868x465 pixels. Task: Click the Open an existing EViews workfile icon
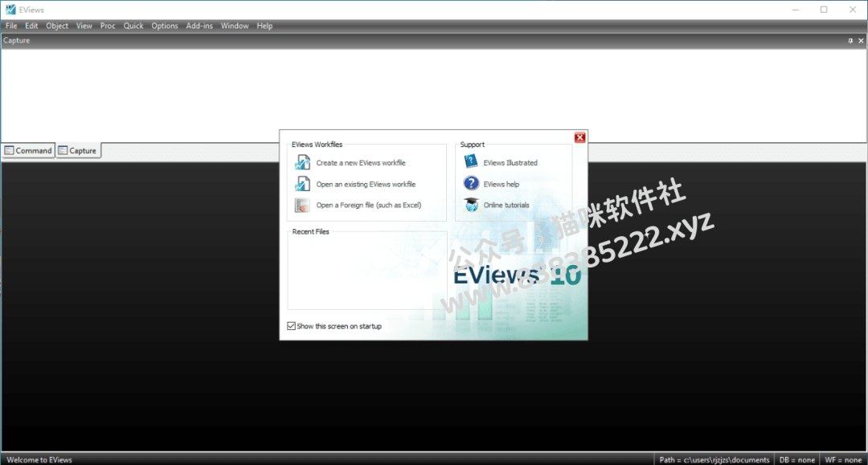302,184
